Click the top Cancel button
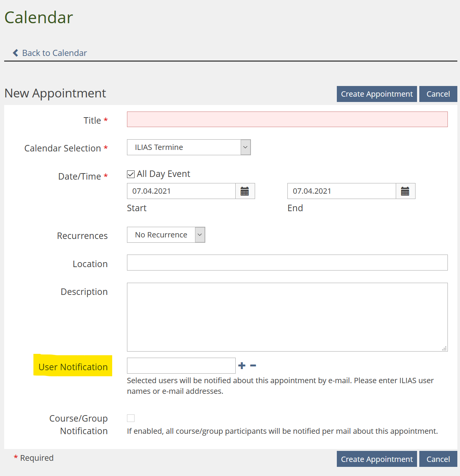The image size is (460, 476). [438, 94]
